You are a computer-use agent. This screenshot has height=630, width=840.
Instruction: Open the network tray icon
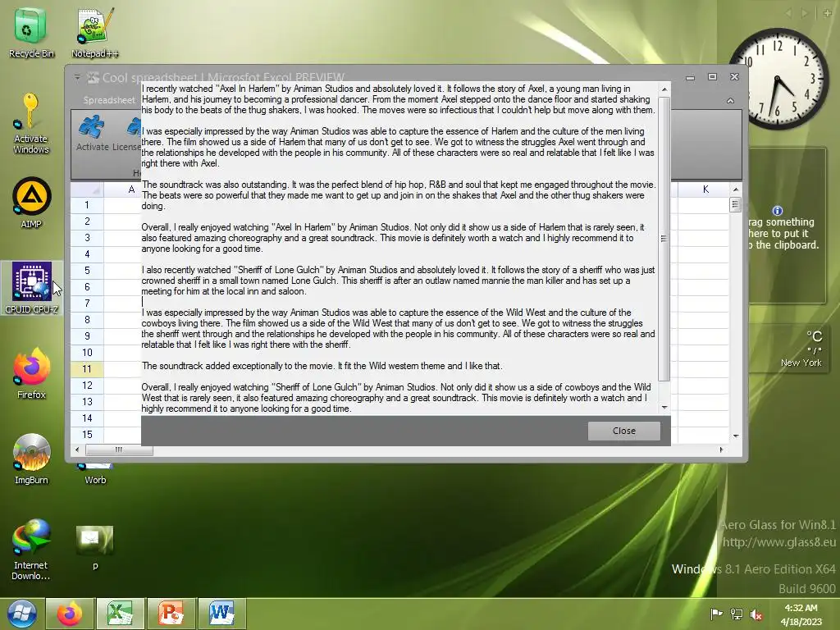coord(736,614)
